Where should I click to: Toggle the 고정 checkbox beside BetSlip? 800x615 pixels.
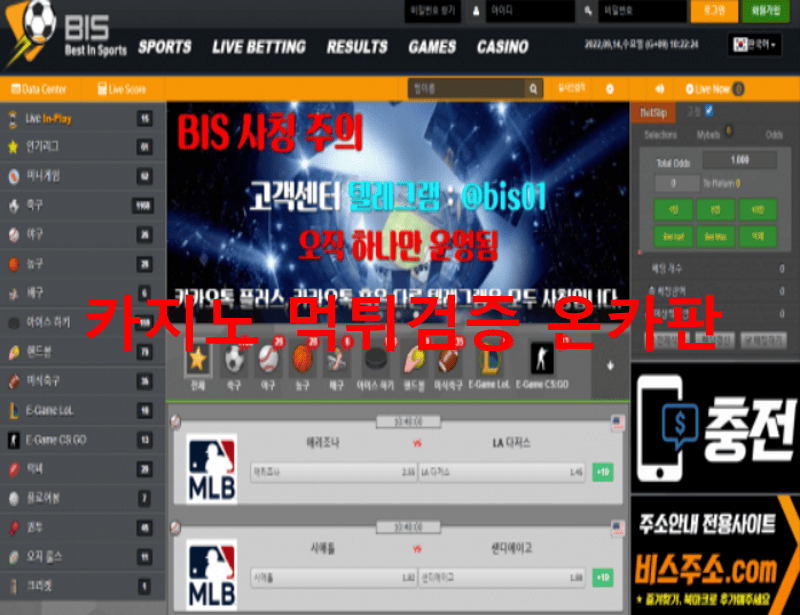[709, 110]
